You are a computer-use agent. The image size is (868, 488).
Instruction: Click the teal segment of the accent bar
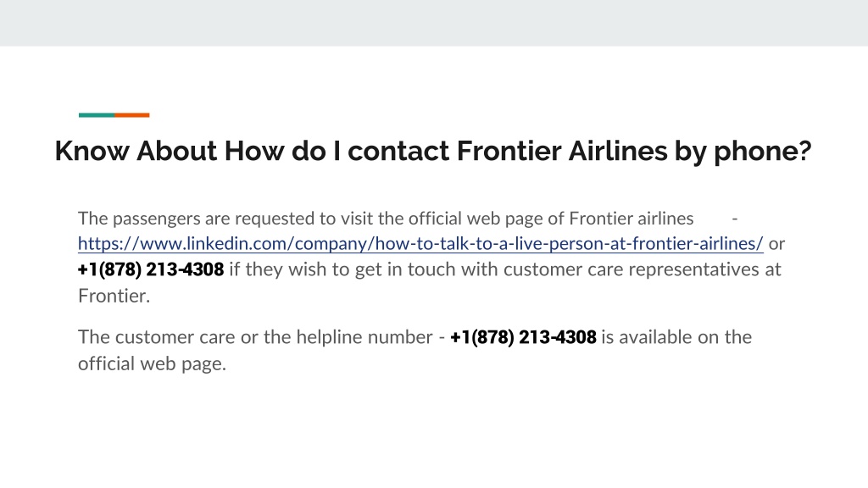(97, 115)
